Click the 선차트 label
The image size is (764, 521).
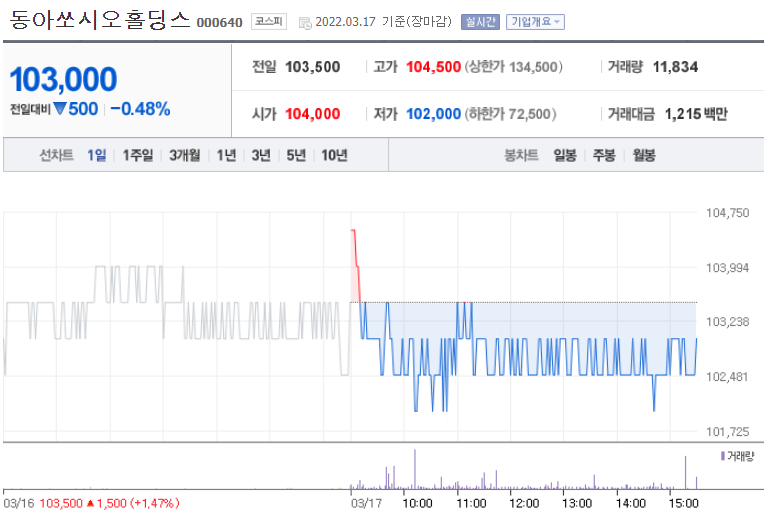57,155
